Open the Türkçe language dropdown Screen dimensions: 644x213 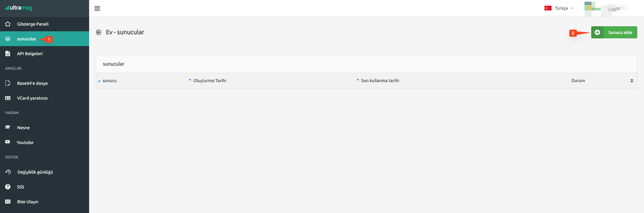click(x=559, y=8)
